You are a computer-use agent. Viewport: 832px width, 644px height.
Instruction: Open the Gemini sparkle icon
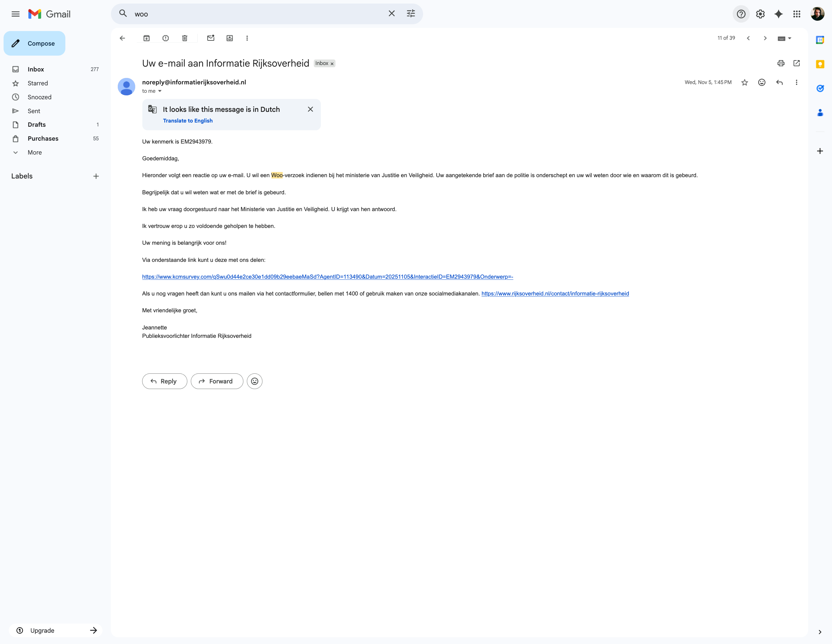pyautogui.click(x=778, y=14)
